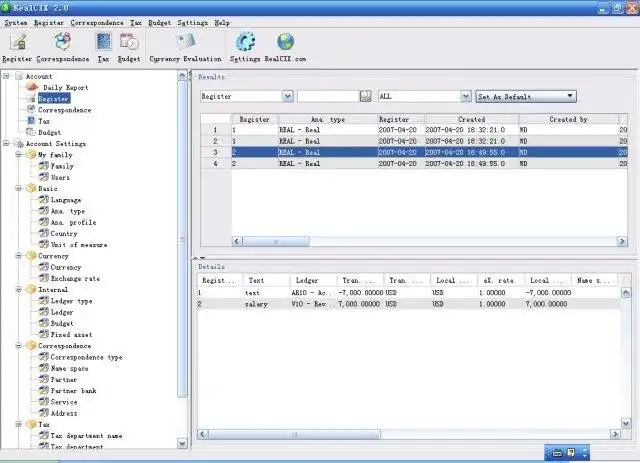This screenshot has height=463, width=640.
Task: Select Exchange rate tree item
Action: tap(75, 278)
